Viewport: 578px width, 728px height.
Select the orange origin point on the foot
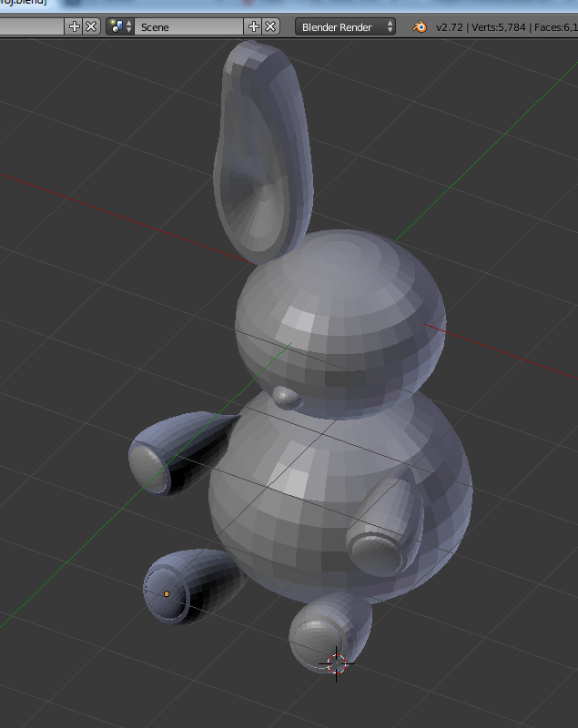(x=167, y=594)
